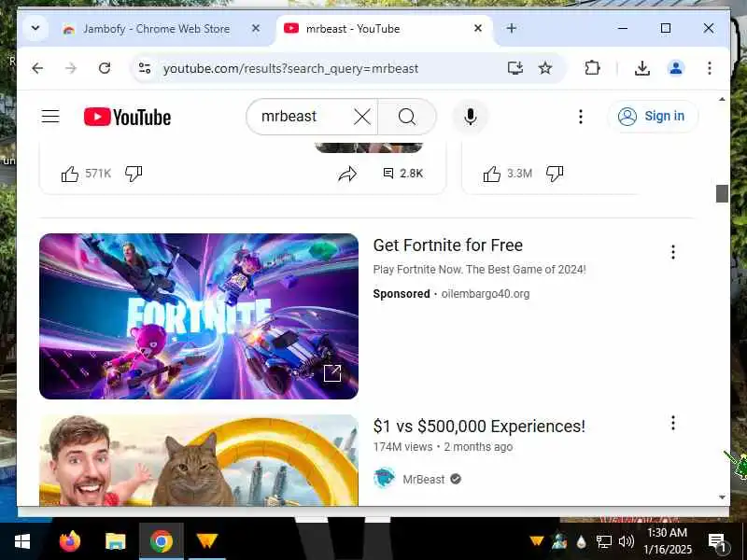Start voice search with the microphone
The height and width of the screenshot is (560, 747).
point(470,117)
